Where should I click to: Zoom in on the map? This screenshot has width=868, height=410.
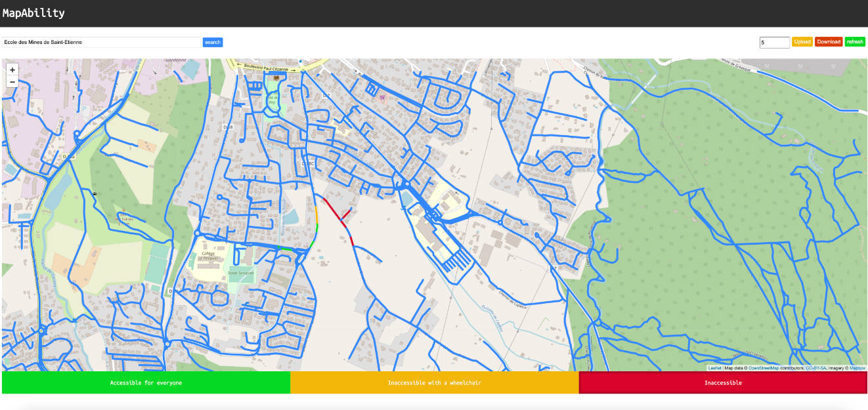(x=12, y=70)
